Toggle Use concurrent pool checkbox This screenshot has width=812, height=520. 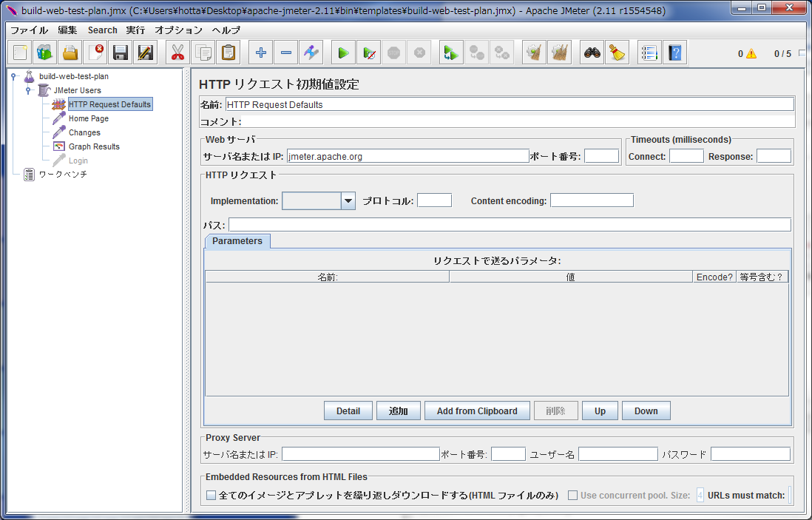(572, 495)
